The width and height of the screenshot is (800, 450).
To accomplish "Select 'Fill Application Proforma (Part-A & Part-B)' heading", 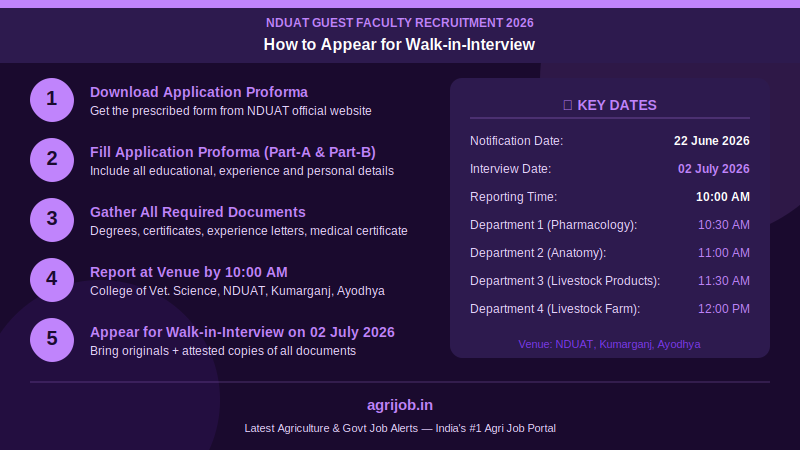I will [233, 152].
